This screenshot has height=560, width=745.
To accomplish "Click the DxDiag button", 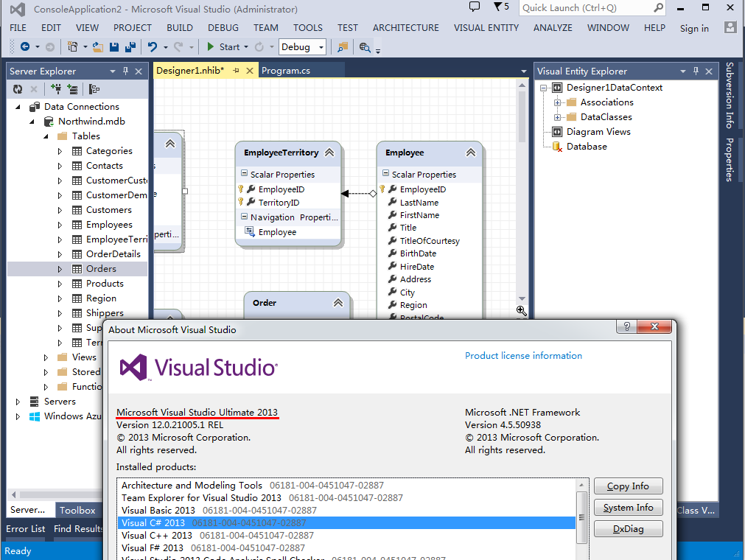I will (628, 528).
